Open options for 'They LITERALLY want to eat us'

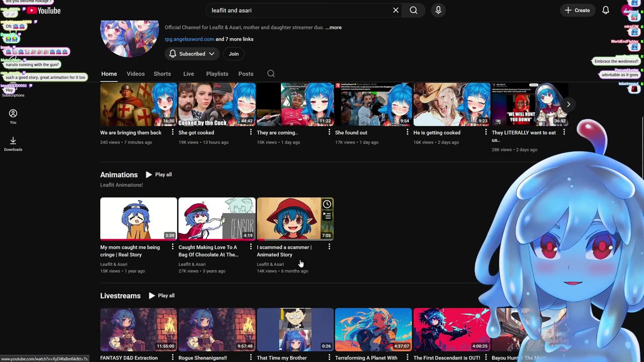click(x=564, y=132)
